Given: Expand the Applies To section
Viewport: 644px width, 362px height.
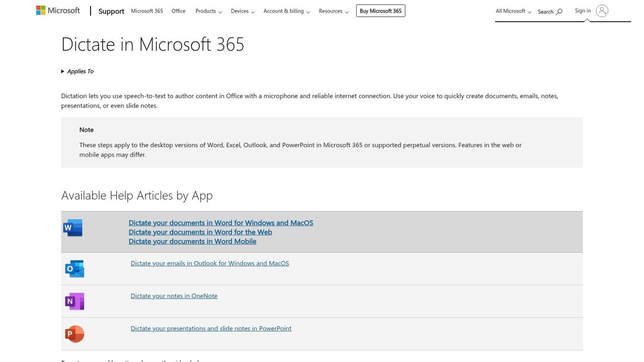Looking at the screenshot, I should click(77, 71).
